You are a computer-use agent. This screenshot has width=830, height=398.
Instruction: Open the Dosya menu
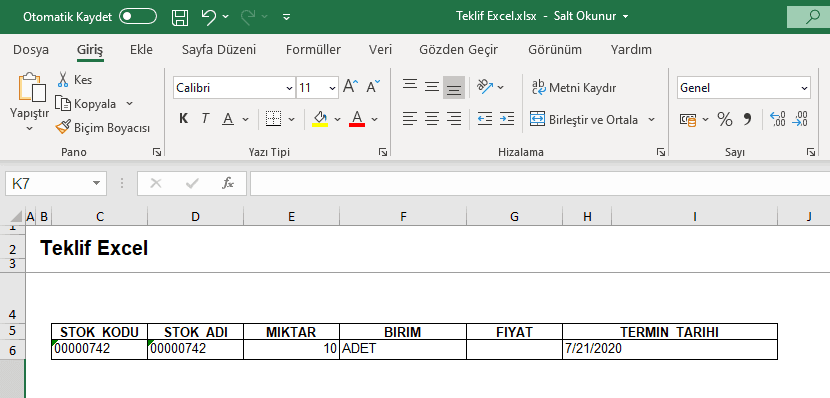pyautogui.click(x=31, y=50)
